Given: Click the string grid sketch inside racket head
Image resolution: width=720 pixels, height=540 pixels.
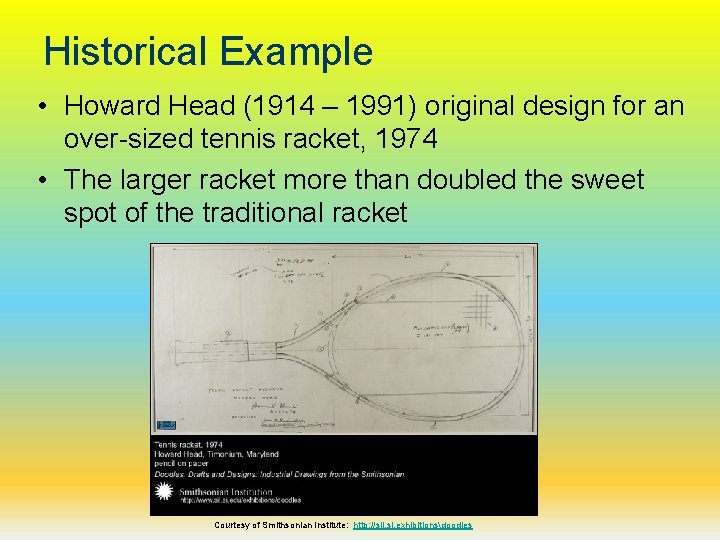Looking at the screenshot, I should coord(478,309).
